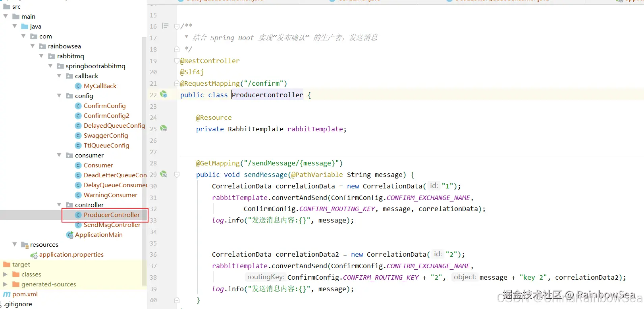644x309 pixels.
Task: Click the @RestController annotation
Action: [210, 61]
